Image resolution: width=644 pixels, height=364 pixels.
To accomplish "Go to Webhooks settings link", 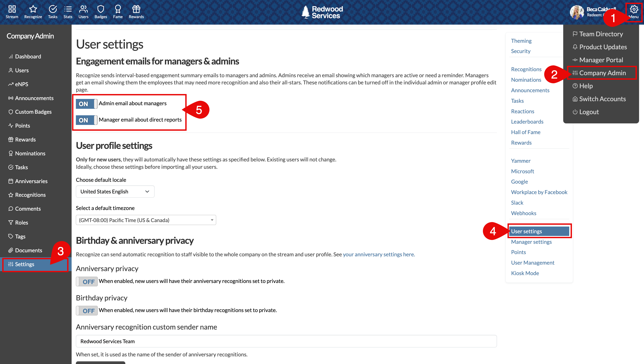I will coord(523,213).
